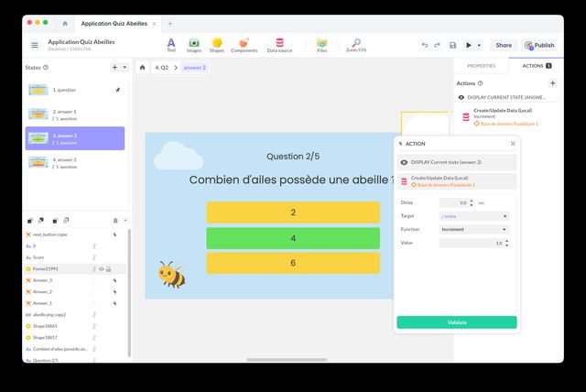Open the Function Increment dropdown
The image size is (586, 392).
coord(474,230)
